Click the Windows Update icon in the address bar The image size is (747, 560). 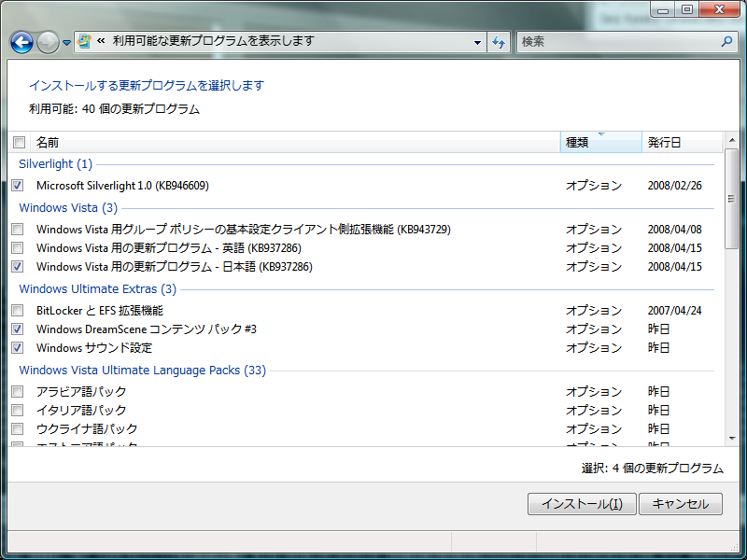[x=84, y=41]
